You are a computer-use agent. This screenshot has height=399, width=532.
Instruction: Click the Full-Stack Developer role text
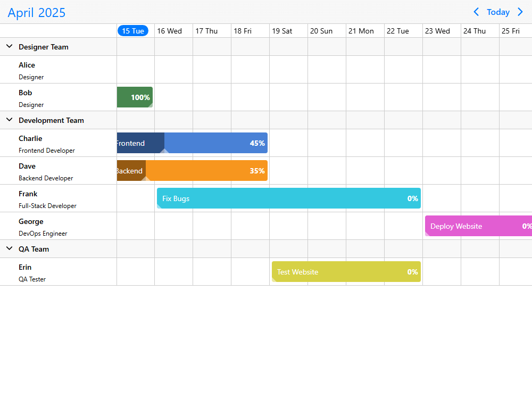[x=47, y=205]
